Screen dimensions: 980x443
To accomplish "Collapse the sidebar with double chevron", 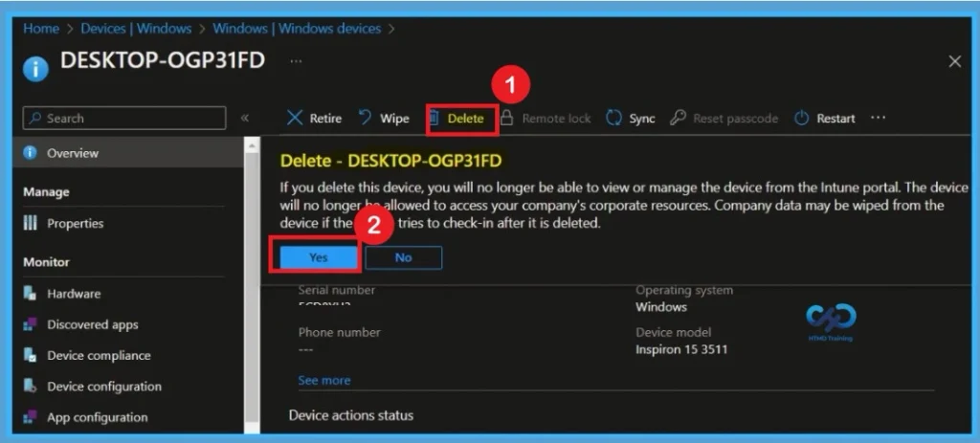I will coord(245,118).
